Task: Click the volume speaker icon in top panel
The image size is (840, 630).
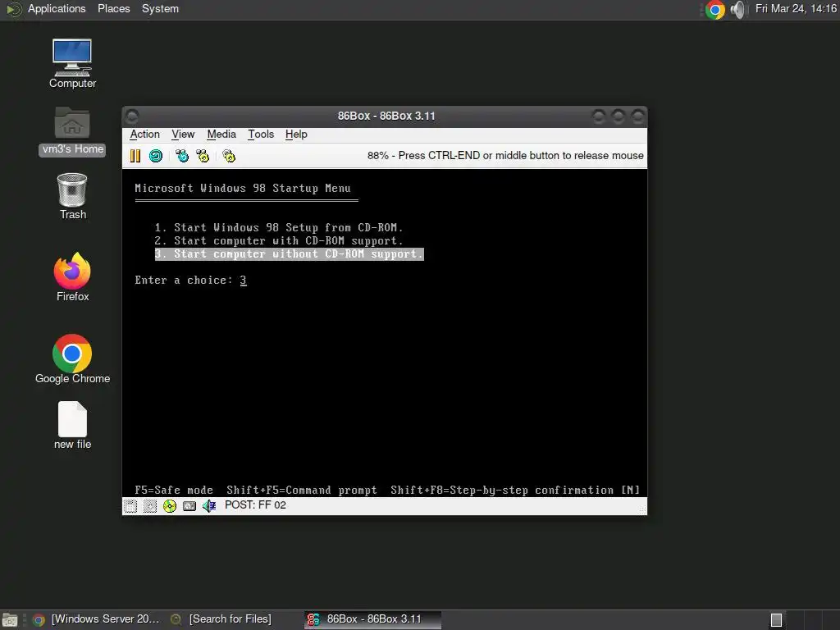Action: pos(738,10)
